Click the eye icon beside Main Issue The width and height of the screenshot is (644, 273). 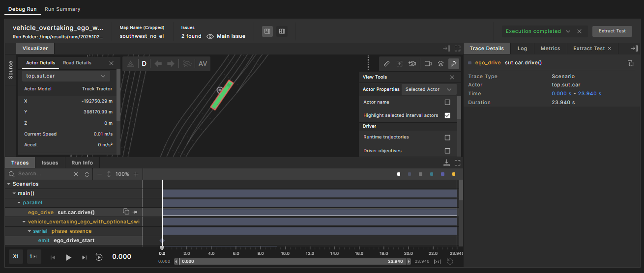coord(210,36)
